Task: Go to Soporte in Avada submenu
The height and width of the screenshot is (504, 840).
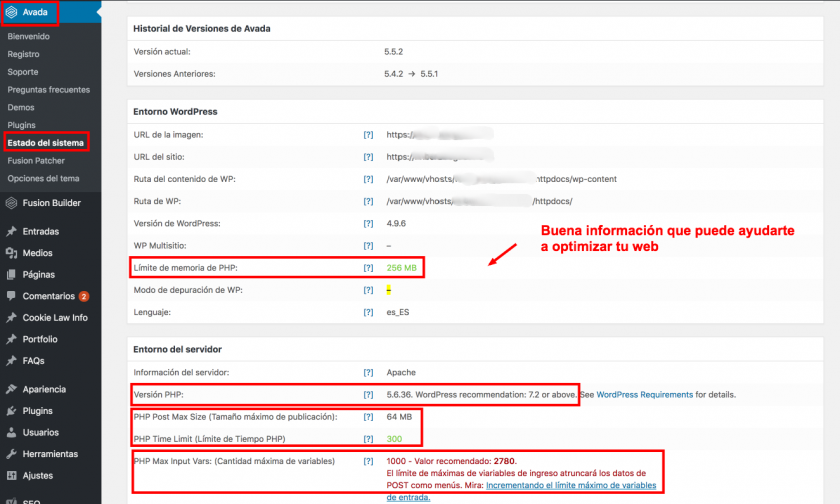Action: 23,72
